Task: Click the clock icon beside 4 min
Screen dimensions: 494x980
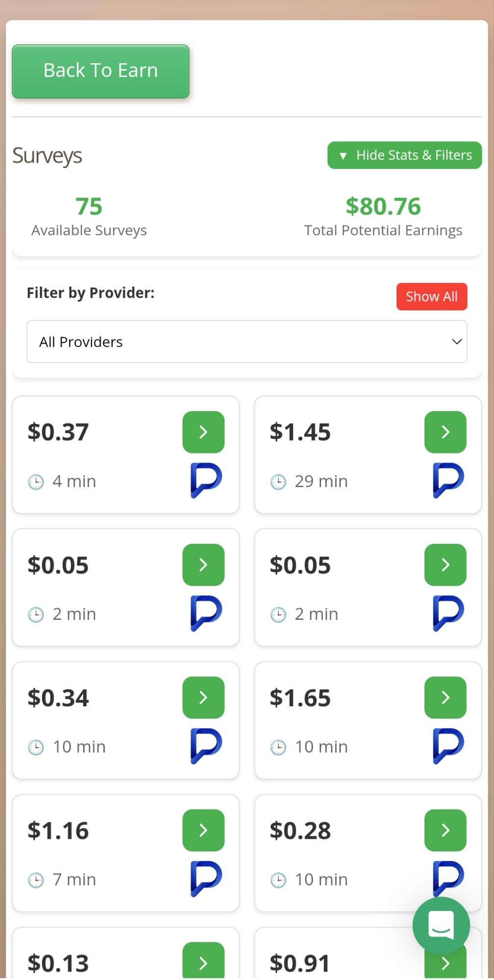Action: coord(35,481)
